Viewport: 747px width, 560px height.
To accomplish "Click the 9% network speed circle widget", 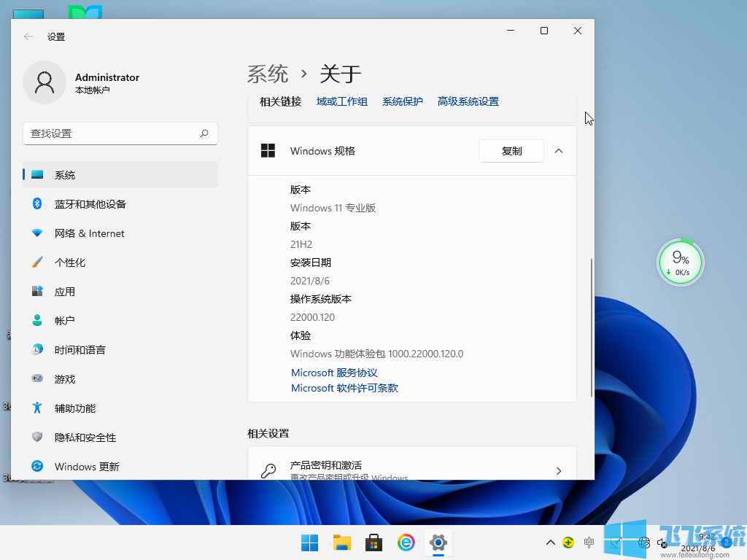I will point(680,261).
